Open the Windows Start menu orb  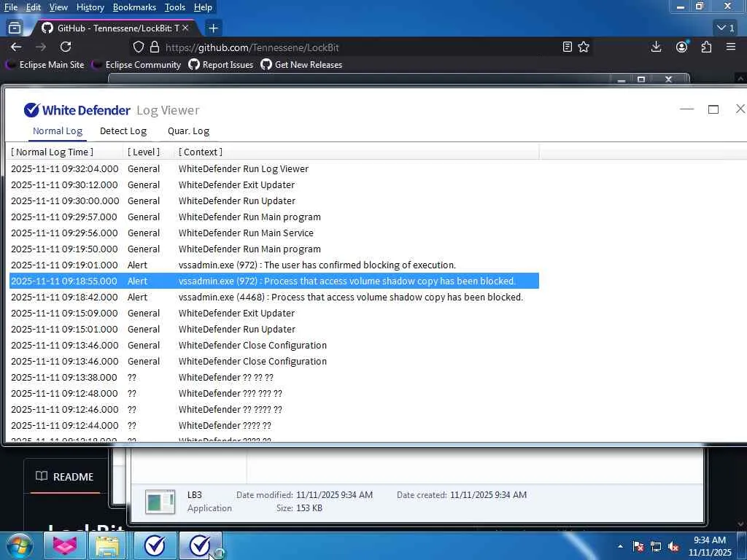(x=19, y=545)
